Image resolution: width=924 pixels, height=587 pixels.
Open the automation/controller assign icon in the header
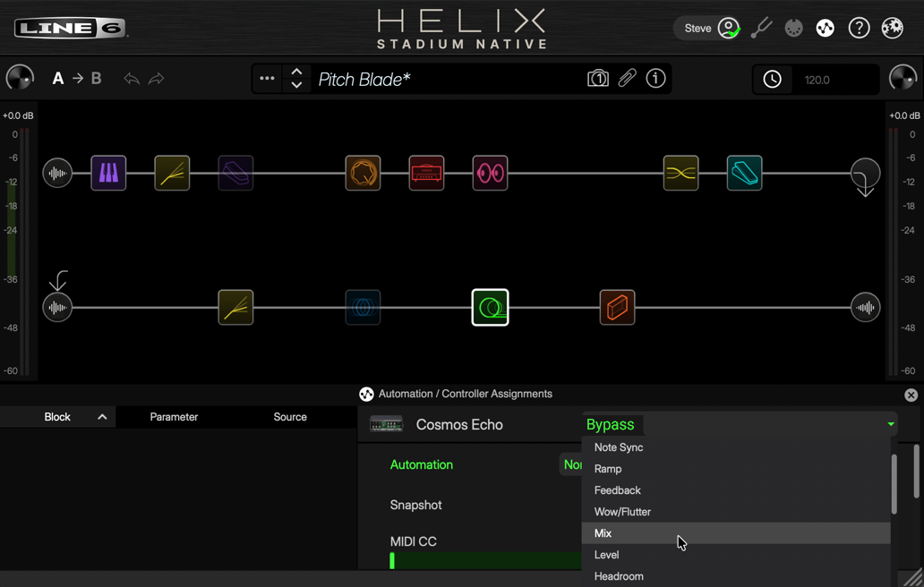[x=825, y=28]
